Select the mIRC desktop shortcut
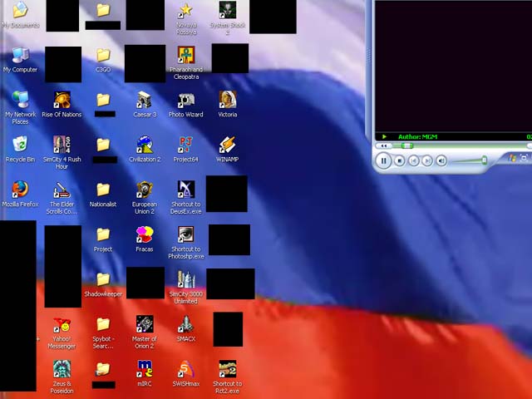This screenshot has width=532, height=399. (x=145, y=369)
